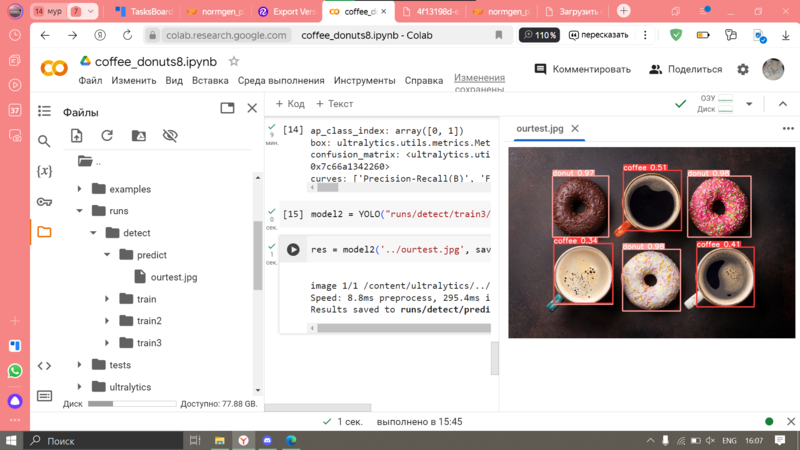This screenshot has width=800, height=450.
Task: Close the ourtest.jpg preview tab
Action: point(575,129)
